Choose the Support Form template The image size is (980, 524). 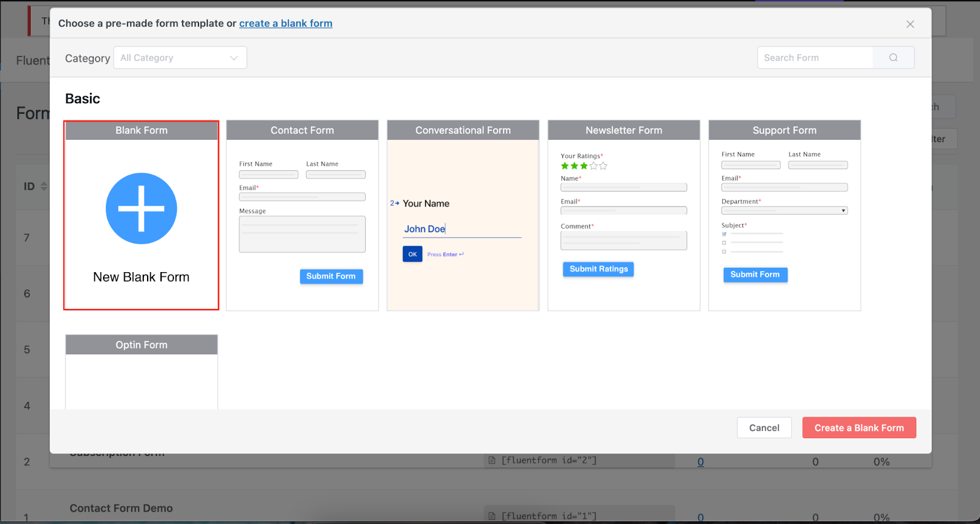785,215
